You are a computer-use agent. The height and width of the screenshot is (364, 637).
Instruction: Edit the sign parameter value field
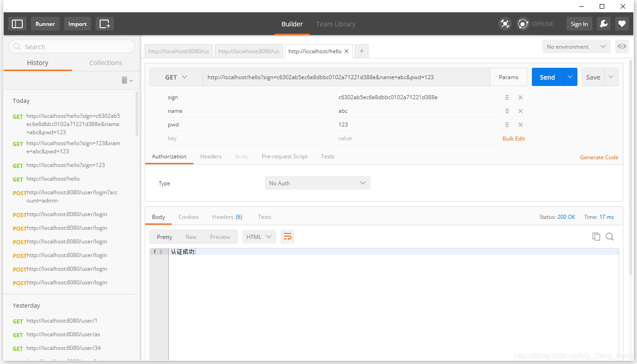(x=415, y=97)
